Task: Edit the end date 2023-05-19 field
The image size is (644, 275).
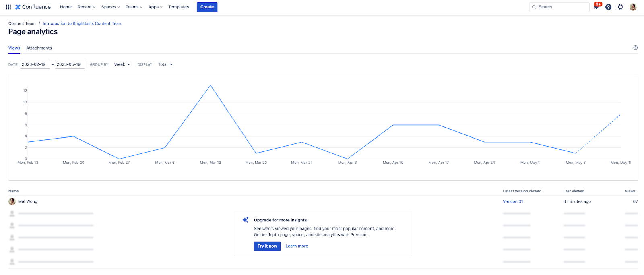Action: click(70, 64)
